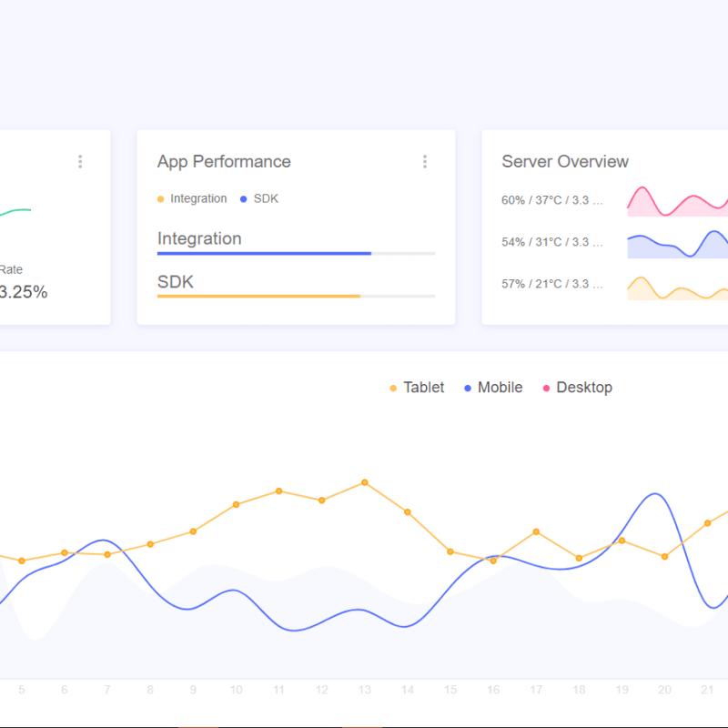Toggle the Integration series in App Performance legend
728x728 pixels.
point(192,198)
